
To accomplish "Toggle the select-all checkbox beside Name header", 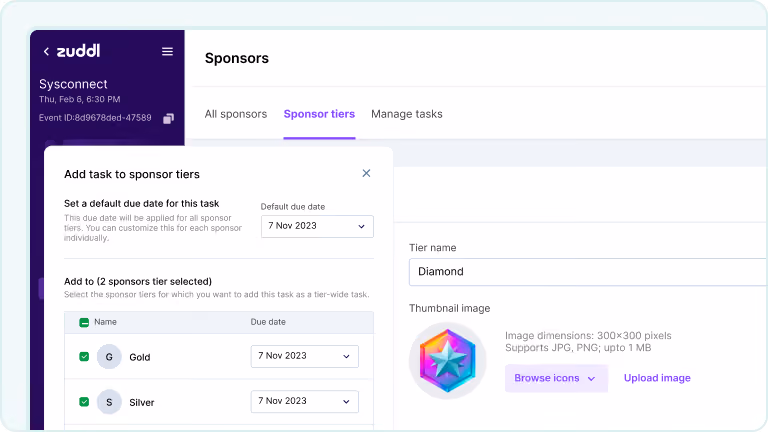I will (x=84, y=322).
